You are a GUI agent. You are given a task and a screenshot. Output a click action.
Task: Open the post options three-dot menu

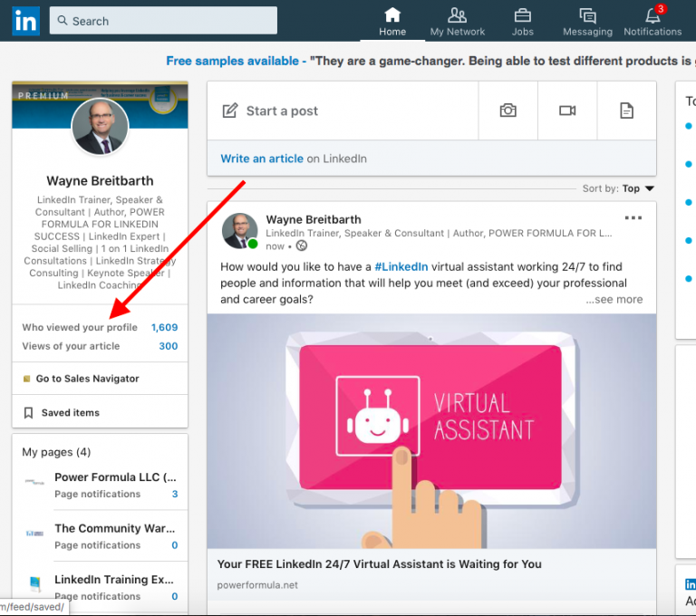pyautogui.click(x=633, y=217)
